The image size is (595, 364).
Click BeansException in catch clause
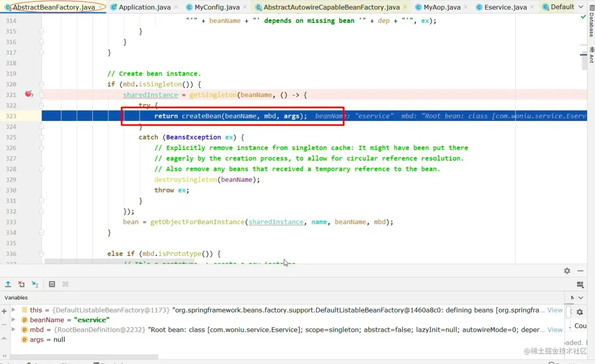click(x=193, y=137)
